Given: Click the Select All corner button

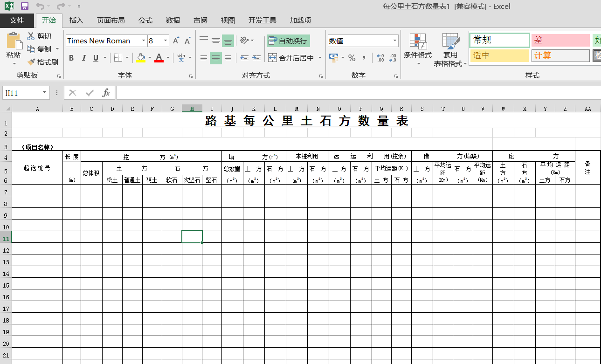Looking at the screenshot, I should pos(6,109).
